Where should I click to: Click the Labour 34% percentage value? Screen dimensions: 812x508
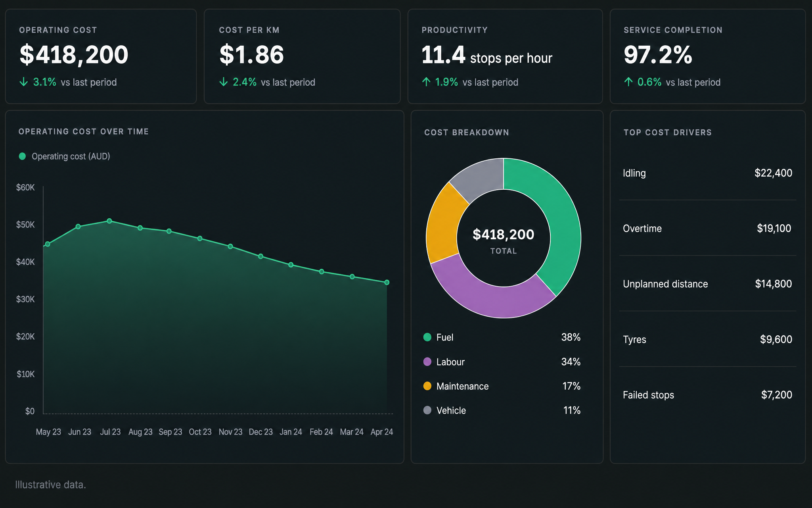pos(571,362)
